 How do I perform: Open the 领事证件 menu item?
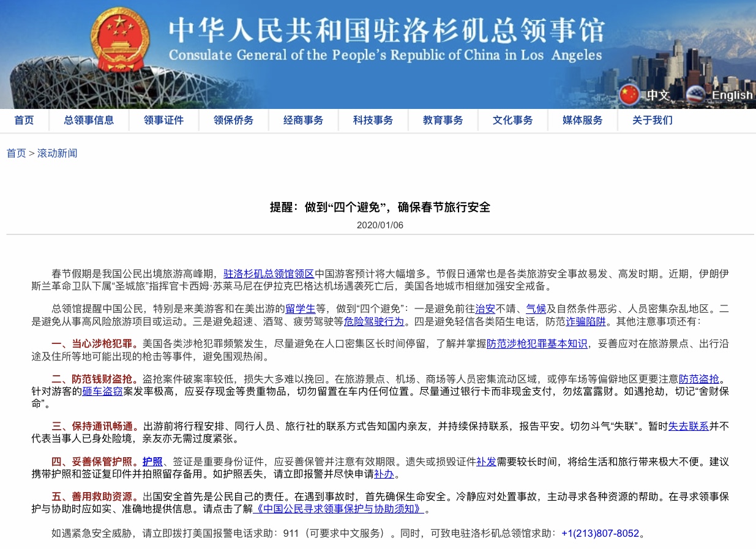163,120
